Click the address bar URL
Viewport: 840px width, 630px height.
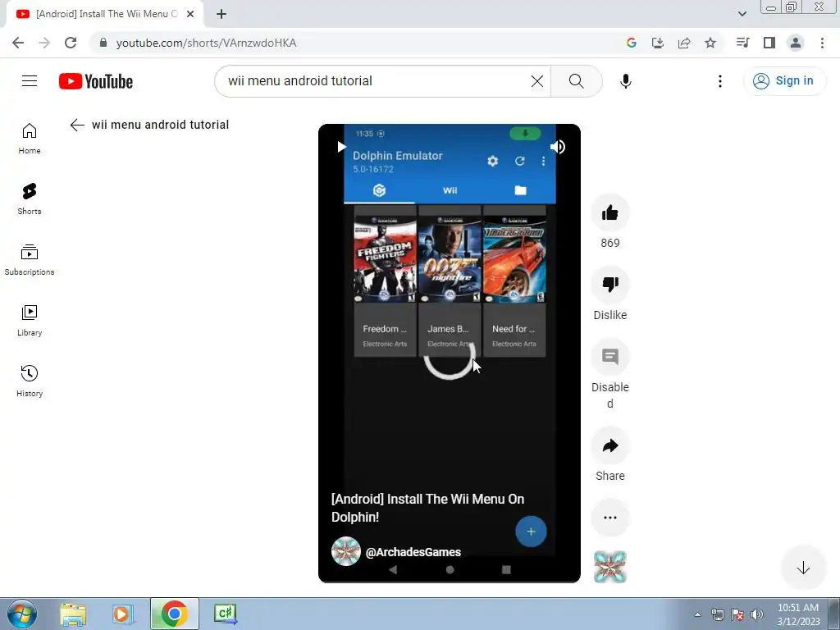pyautogui.click(x=206, y=43)
